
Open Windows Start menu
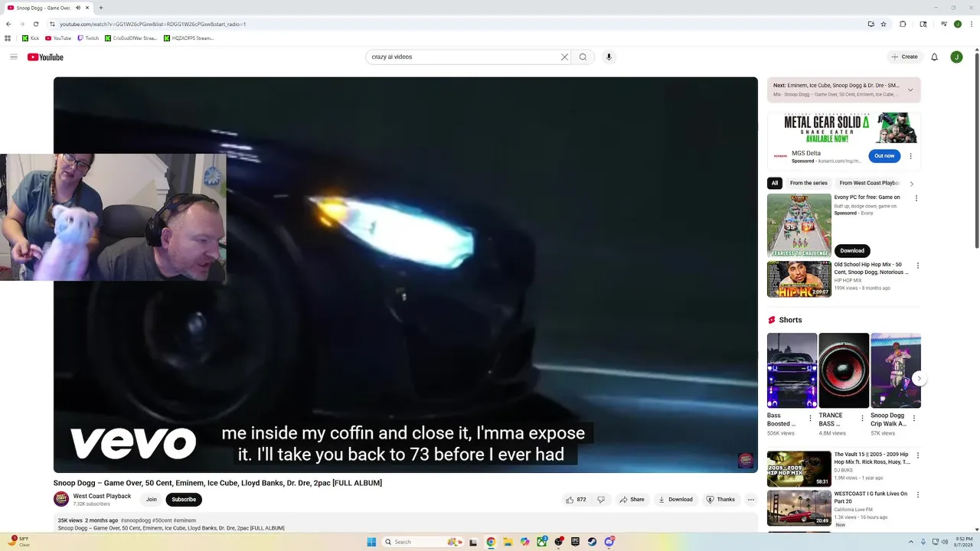pyautogui.click(x=371, y=542)
